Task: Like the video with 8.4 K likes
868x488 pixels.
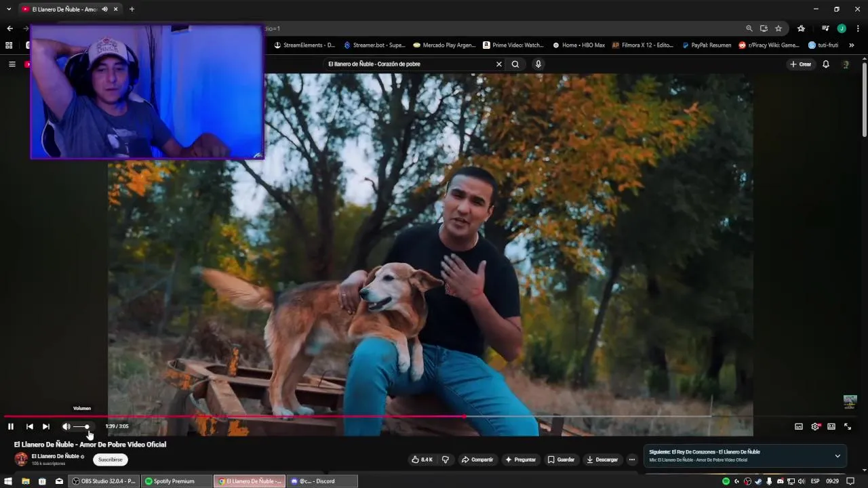Action: click(422, 460)
